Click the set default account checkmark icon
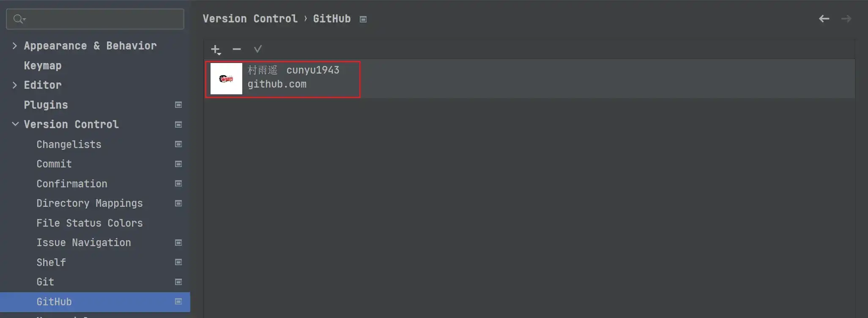 257,49
